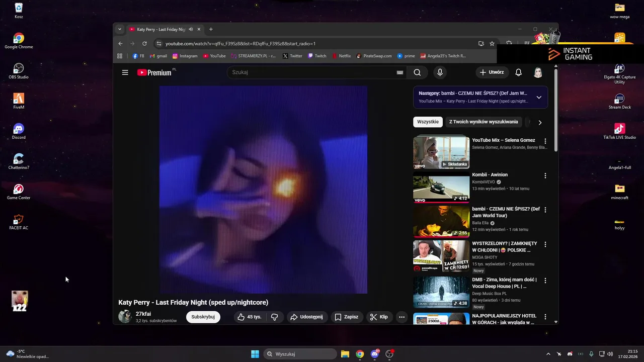Expand the Następny playlist panel

pos(539,97)
